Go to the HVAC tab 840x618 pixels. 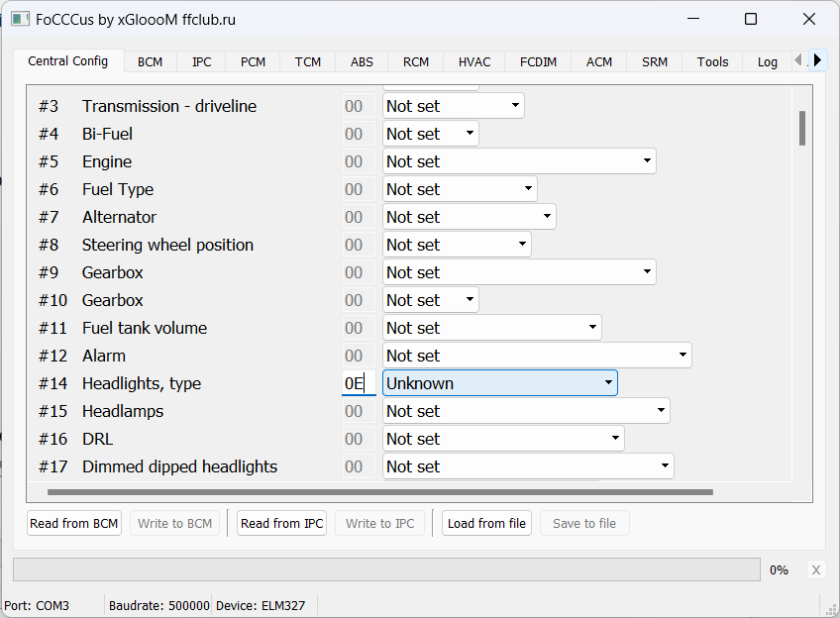[x=474, y=62]
